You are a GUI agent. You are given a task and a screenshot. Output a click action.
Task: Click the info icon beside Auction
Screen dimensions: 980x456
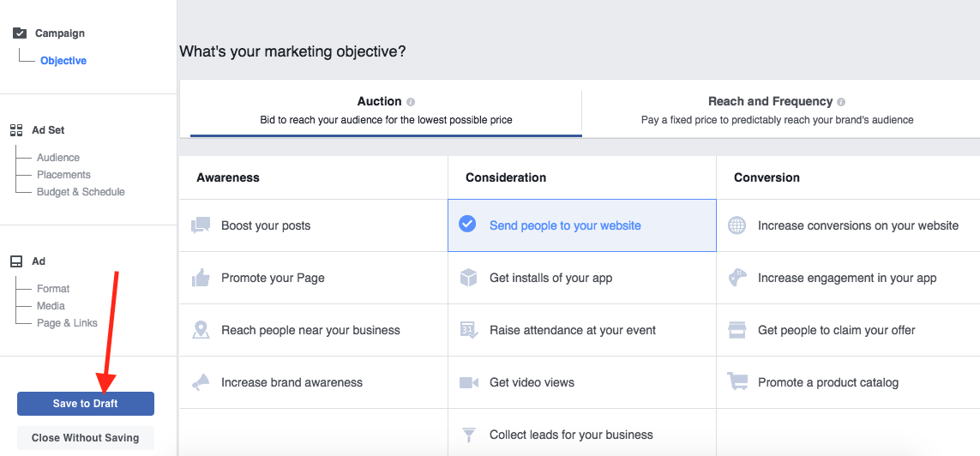tap(411, 102)
